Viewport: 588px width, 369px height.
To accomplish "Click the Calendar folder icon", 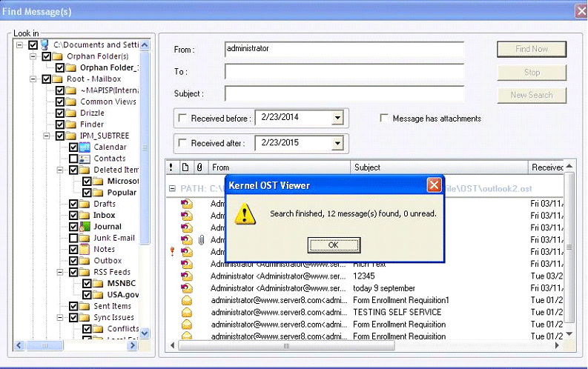I will pyautogui.click(x=85, y=147).
